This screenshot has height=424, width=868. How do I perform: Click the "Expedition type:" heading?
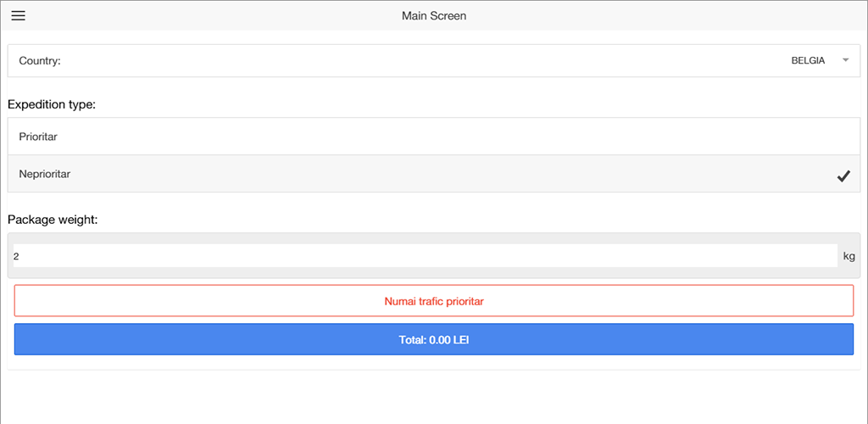tap(52, 105)
